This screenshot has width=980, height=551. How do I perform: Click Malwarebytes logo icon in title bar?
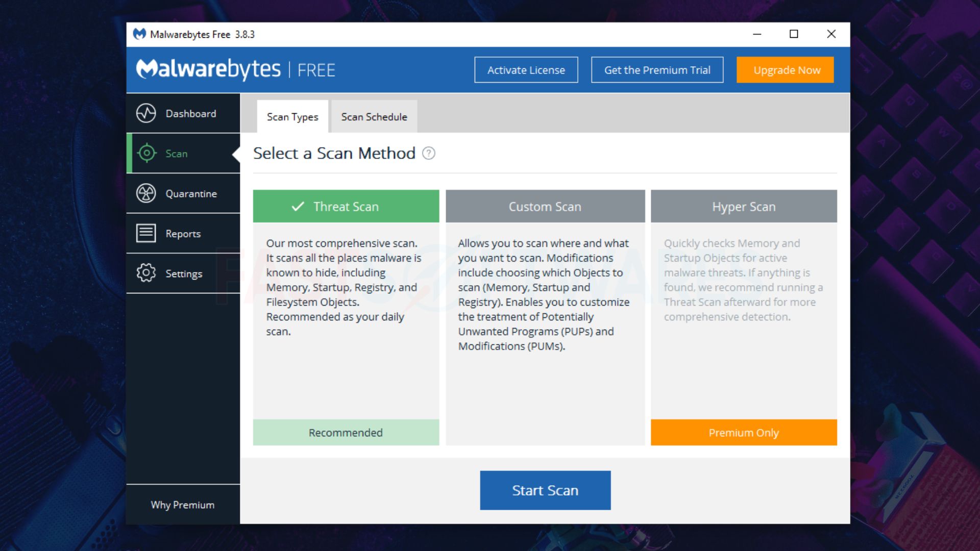(139, 34)
